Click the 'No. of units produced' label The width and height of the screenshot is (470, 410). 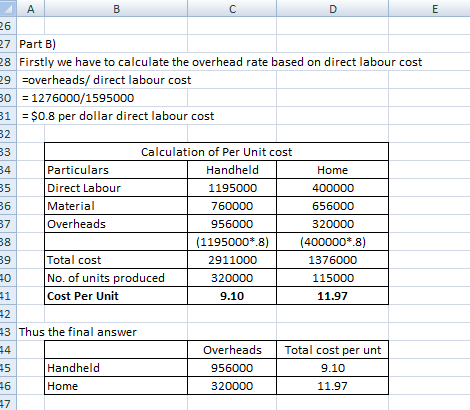(x=116, y=278)
